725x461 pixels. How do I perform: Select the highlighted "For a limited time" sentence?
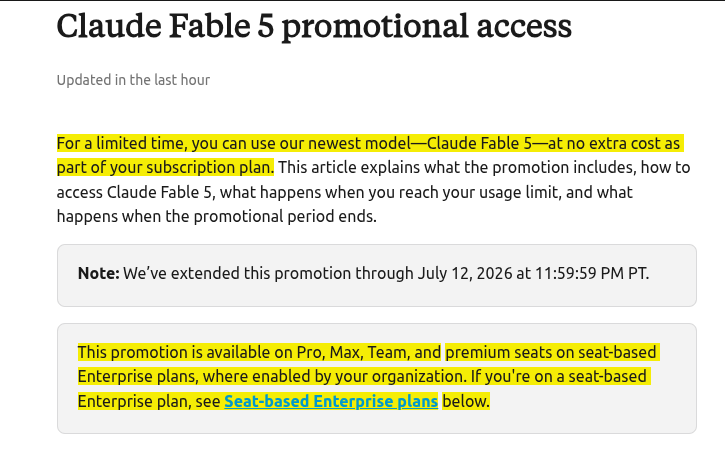(370, 155)
